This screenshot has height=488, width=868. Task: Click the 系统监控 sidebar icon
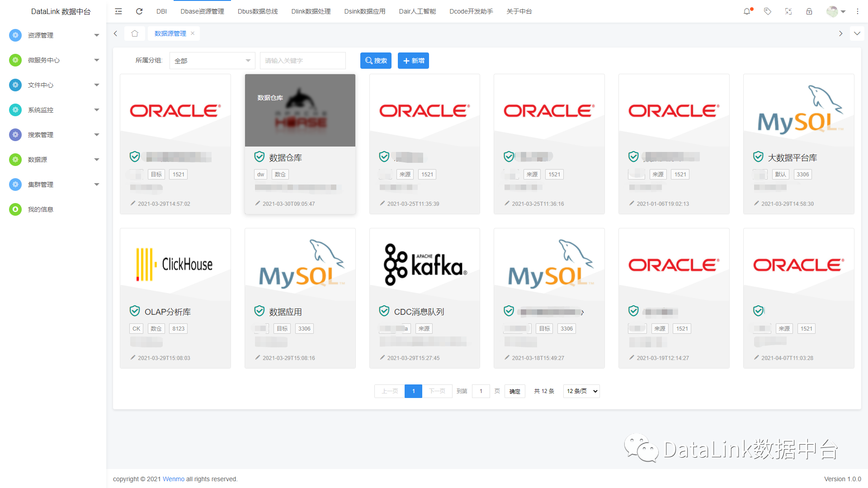click(15, 110)
